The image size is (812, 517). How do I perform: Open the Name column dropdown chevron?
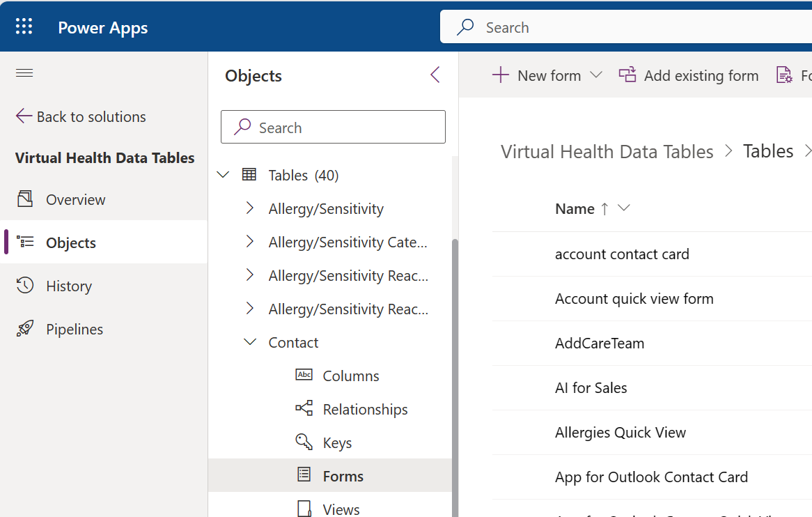(624, 208)
